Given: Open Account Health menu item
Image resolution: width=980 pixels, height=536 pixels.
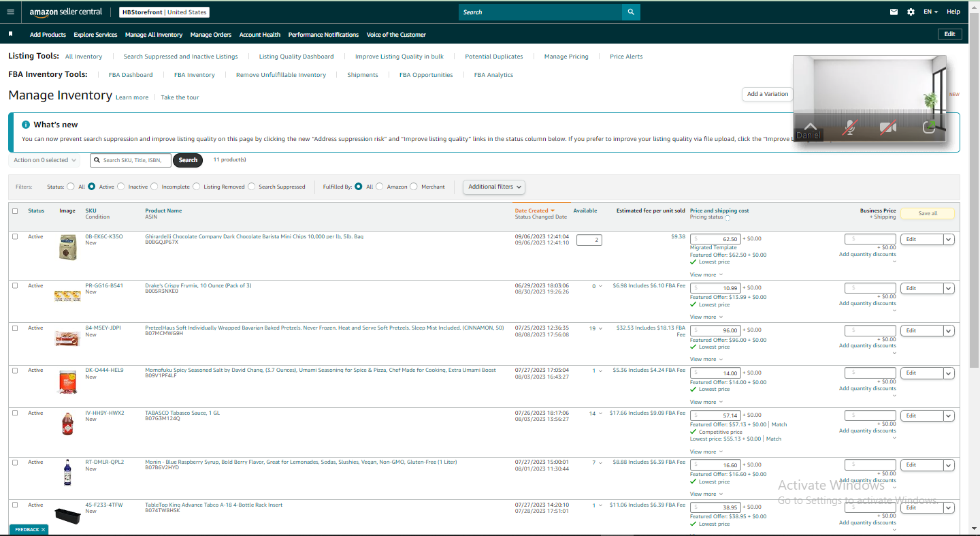Looking at the screenshot, I should click(260, 35).
